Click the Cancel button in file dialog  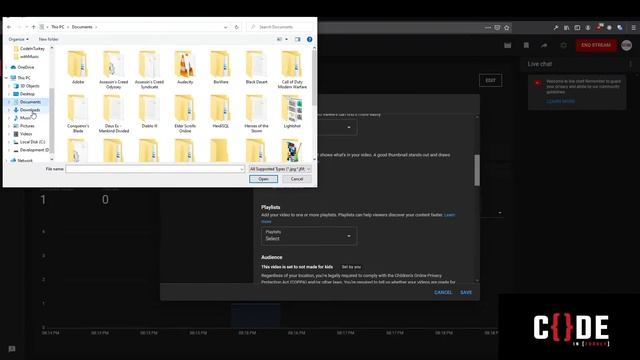297,179
